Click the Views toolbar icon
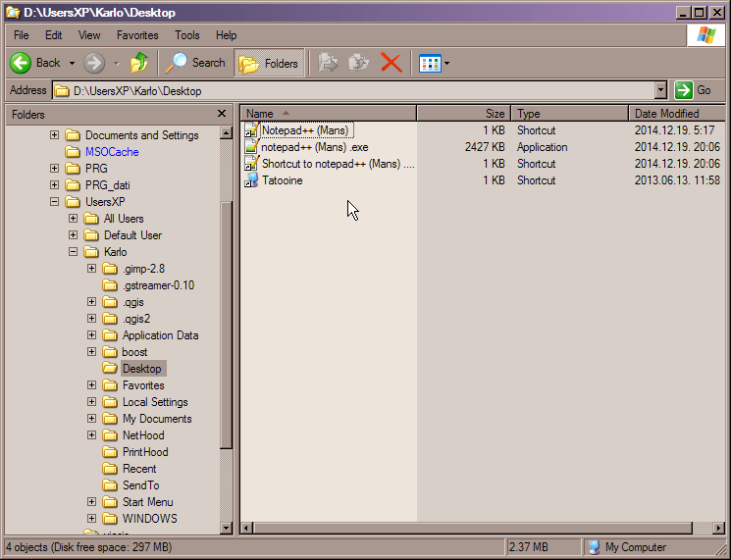731x560 pixels. [430, 64]
